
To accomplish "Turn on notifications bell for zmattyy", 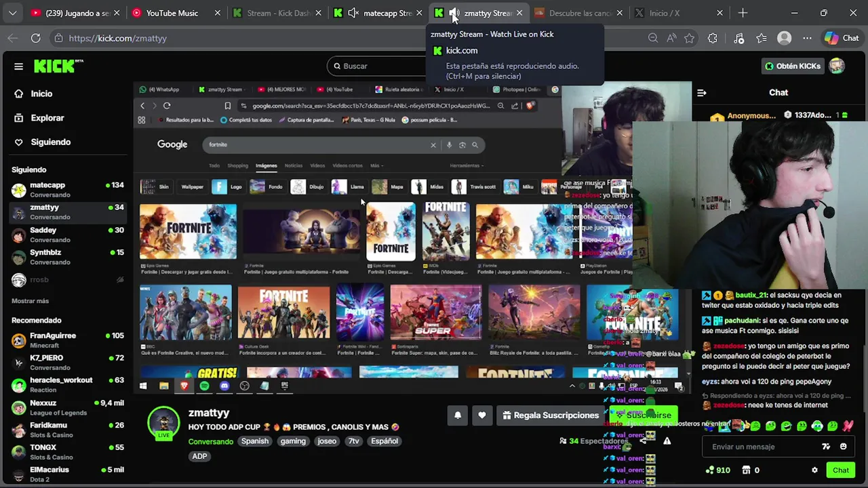I will click(x=458, y=415).
